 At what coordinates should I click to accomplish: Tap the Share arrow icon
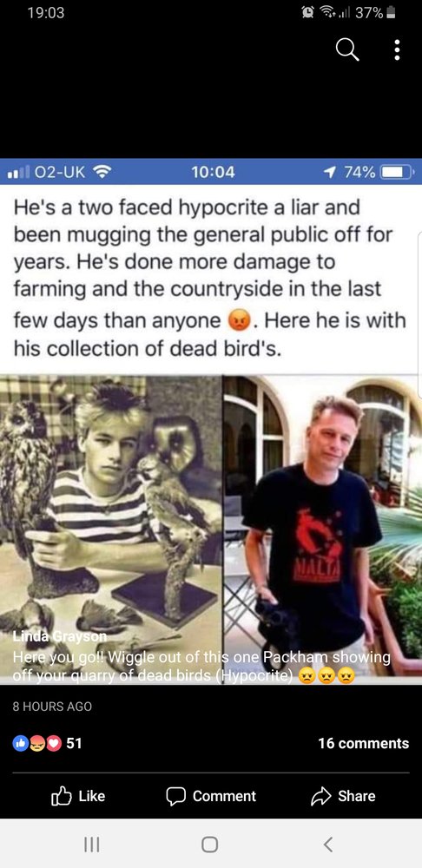click(x=320, y=796)
